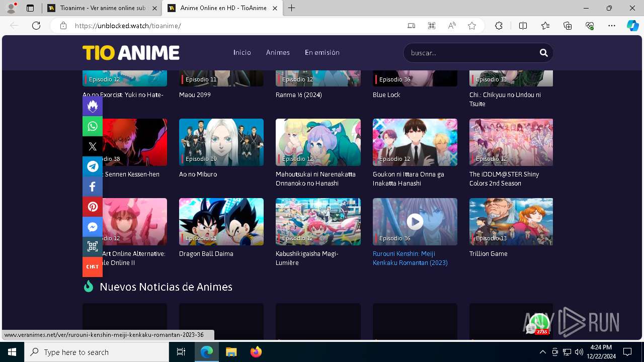Viewport: 644px width, 362px height.
Task: Go back using browser back arrow
Action: click(14, 26)
